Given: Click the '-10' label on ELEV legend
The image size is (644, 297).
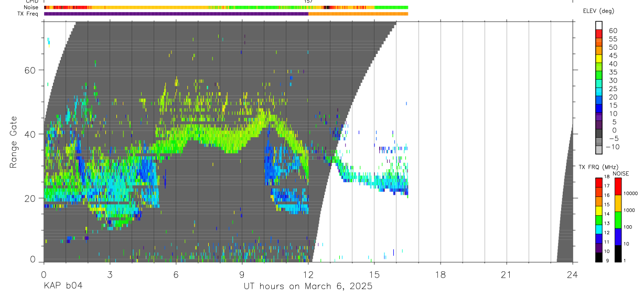Looking at the screenshot, I should click(612, 147).
